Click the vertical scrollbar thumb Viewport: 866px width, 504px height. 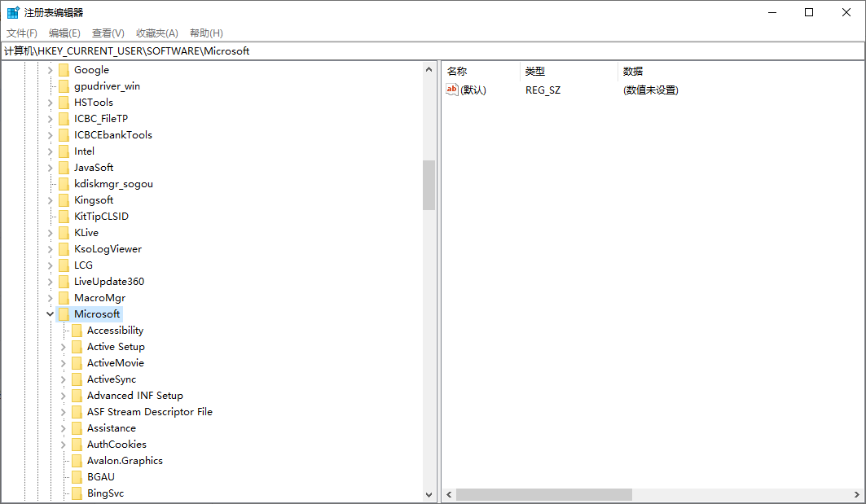(x=429, y=186)
